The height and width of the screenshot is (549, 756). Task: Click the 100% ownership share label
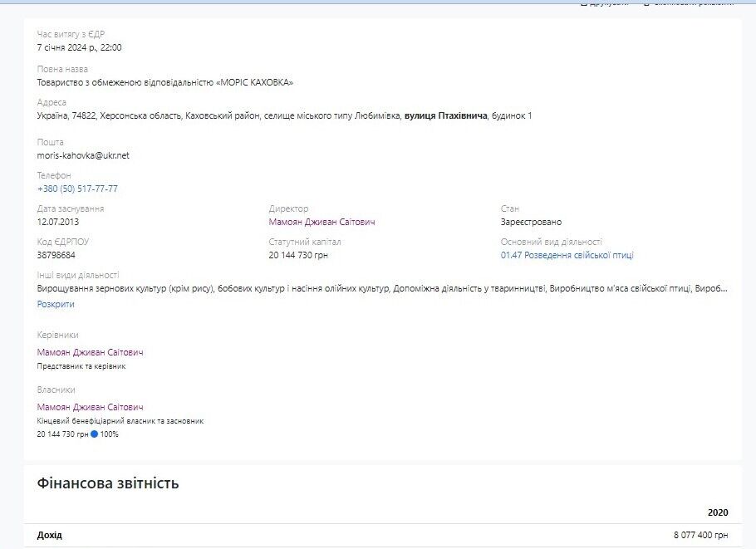click(110, 434)
